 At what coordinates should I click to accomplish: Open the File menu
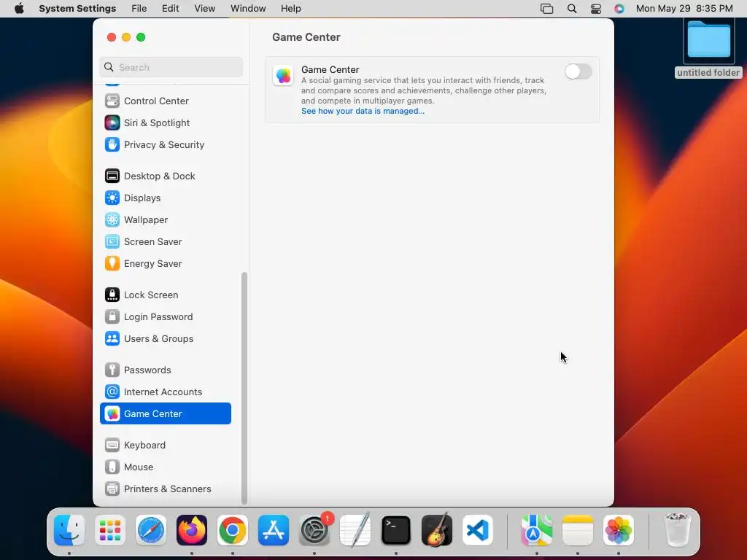click(x=139, y=9)
